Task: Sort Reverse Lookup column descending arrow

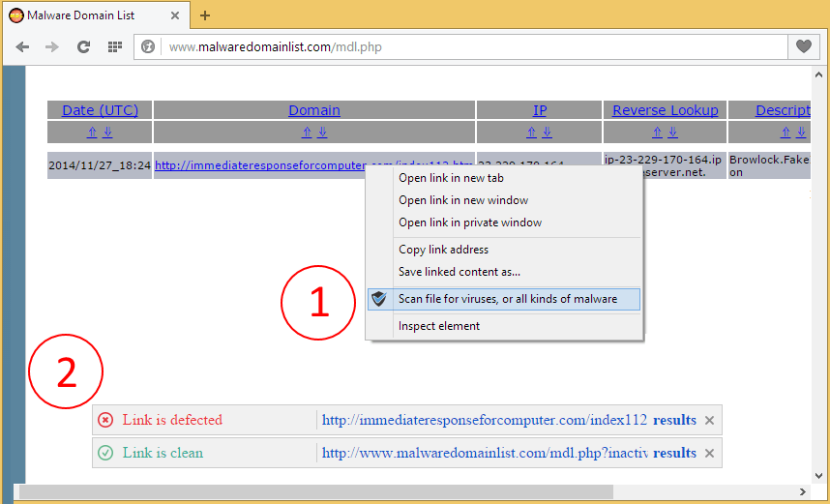Action: pyautogui.click(x=672, y=133)
